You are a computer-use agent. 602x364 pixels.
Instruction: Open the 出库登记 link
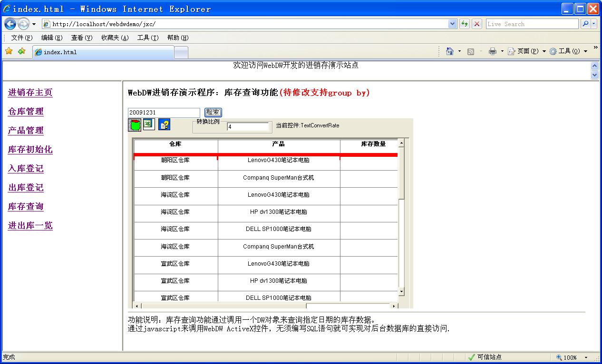[x=26, y=188]
